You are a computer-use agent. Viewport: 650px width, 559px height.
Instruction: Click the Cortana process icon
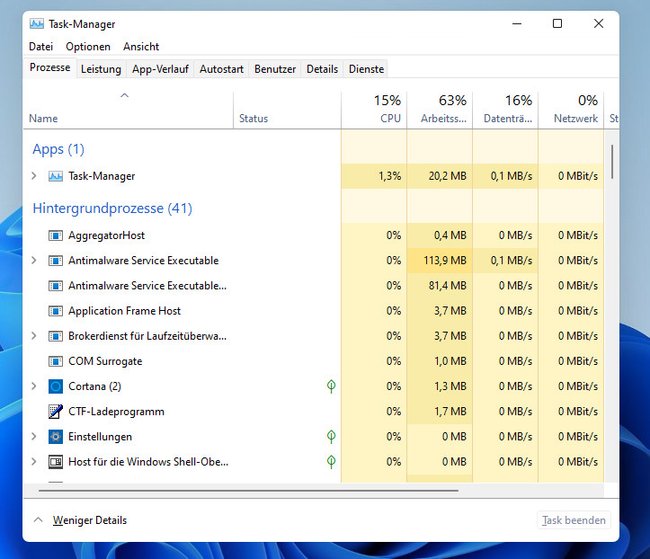56,386
